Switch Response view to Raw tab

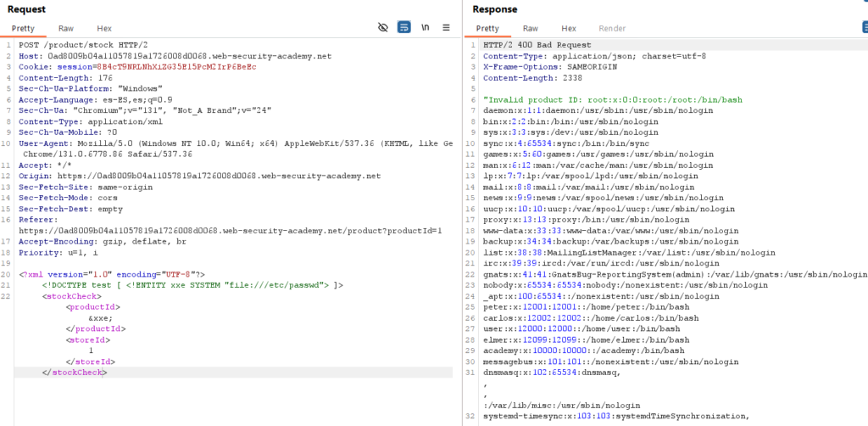pos(531,28)
